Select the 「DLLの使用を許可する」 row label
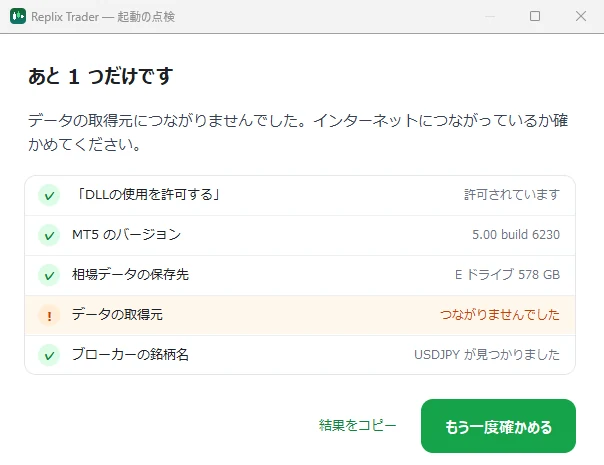Image resolution: width=604 pixels, height=465 pixels. pyautogui.click(x=146, y=195)
